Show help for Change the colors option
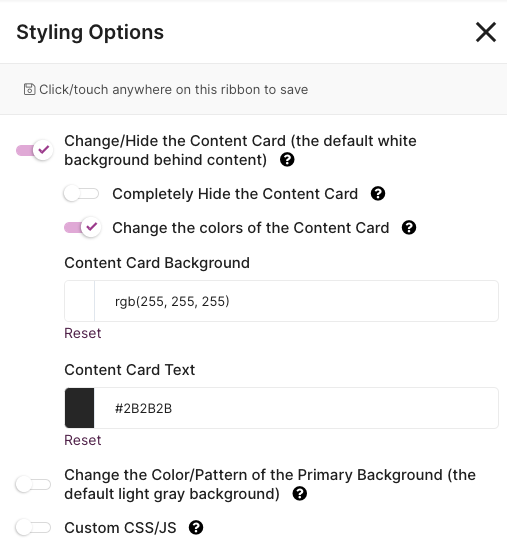This screenshot has height=556, width=507. [409, 228]
